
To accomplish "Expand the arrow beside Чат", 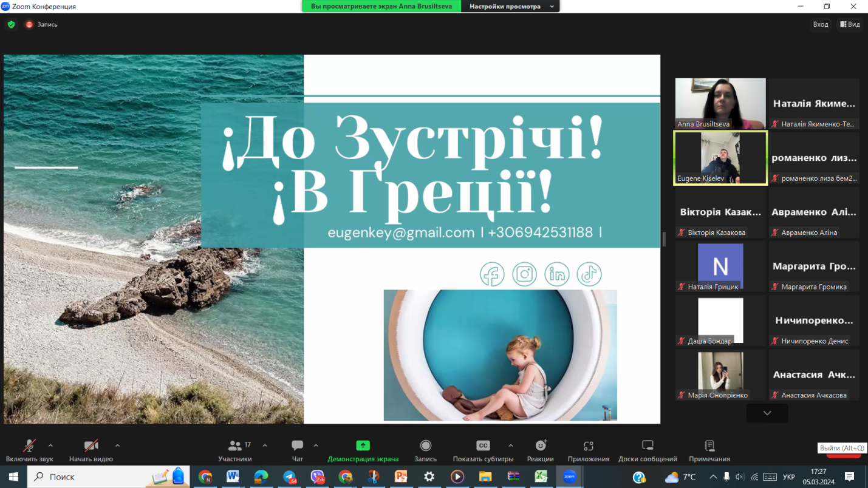I will (x=316, y=446).
